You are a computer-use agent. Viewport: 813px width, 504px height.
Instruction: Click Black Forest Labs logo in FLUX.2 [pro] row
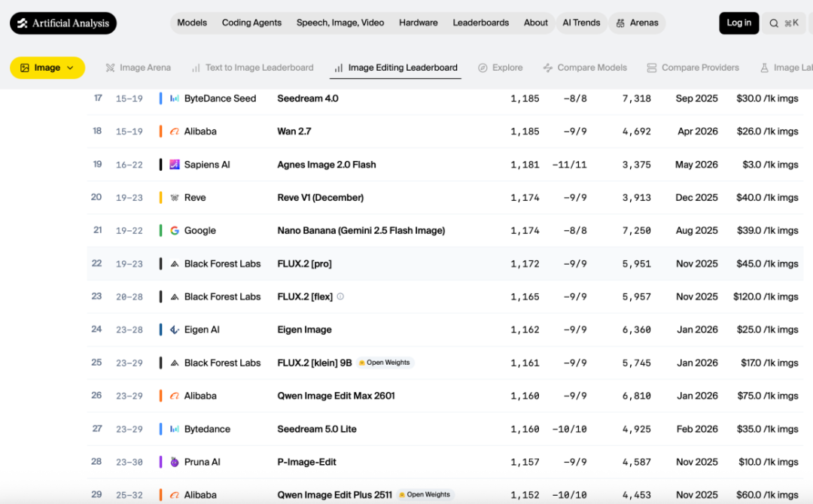[x=175, y=263]
